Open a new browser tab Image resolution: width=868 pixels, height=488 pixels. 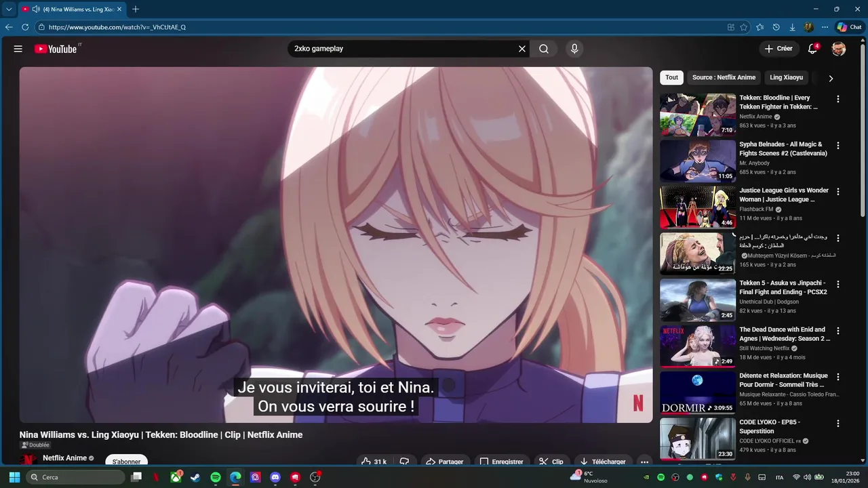click(x=136, y=9)
